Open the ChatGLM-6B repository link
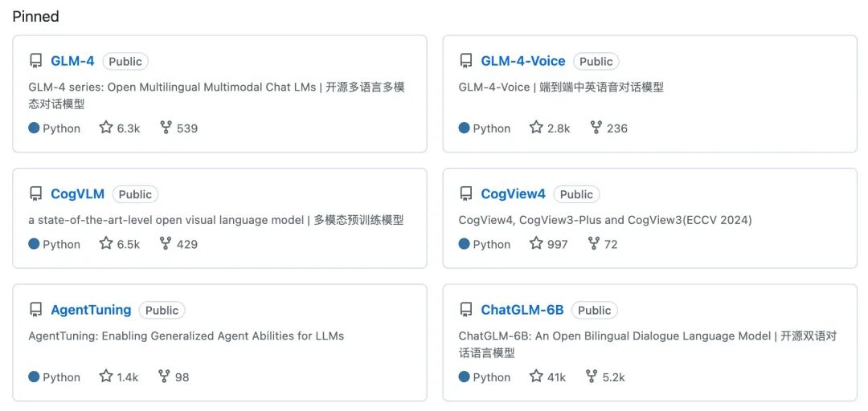 coord(522,310)
